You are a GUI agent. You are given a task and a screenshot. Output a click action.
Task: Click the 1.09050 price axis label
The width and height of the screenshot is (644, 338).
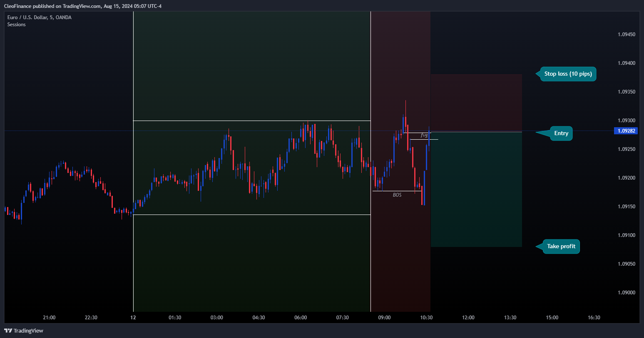click(x=627, y=264)
